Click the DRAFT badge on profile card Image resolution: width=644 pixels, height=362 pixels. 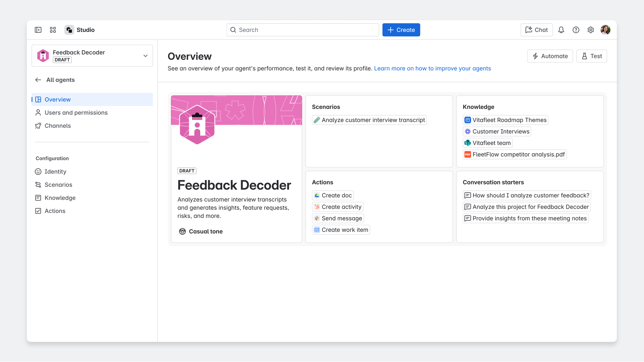pos(187,171)
